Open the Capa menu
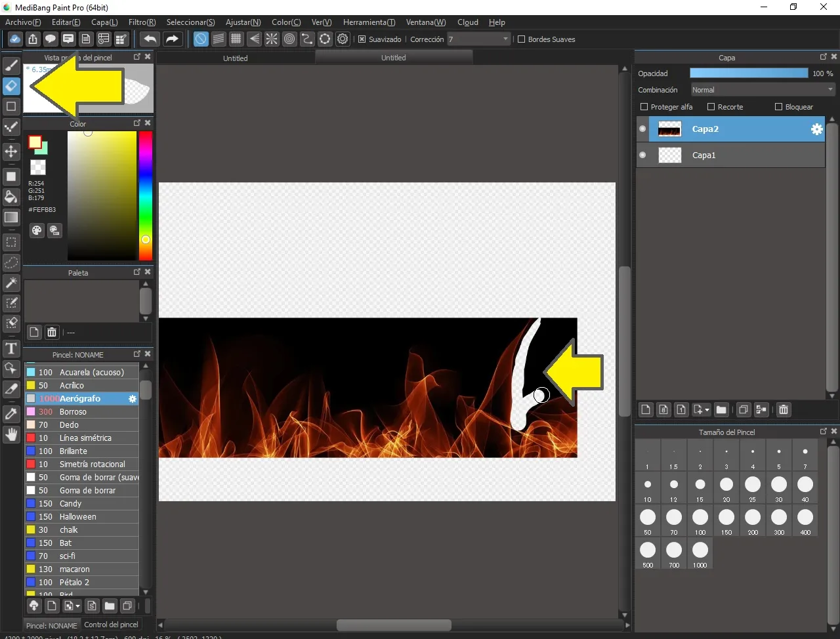Viewport: 840px width, 639px height. [x=104, y=22]
